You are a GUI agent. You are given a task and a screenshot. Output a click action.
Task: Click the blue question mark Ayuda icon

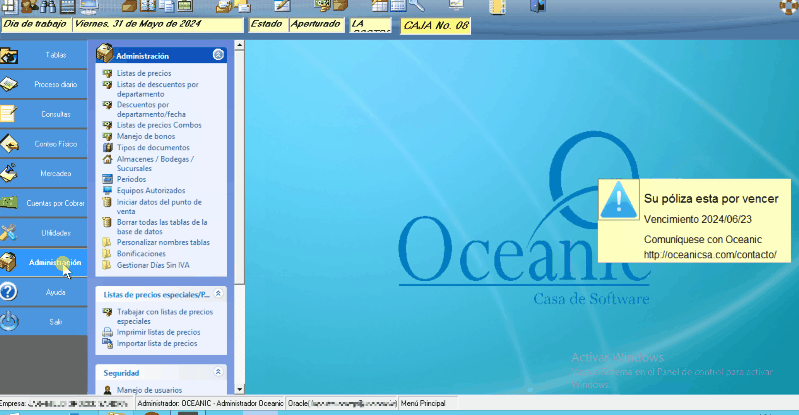coord(9,292)
